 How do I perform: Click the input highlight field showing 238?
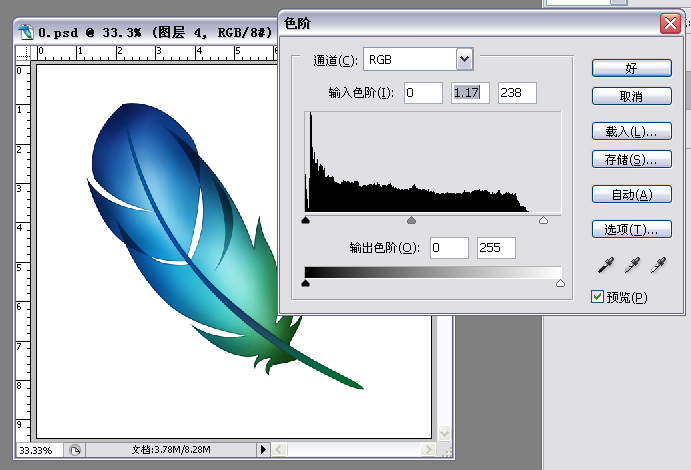517,93
